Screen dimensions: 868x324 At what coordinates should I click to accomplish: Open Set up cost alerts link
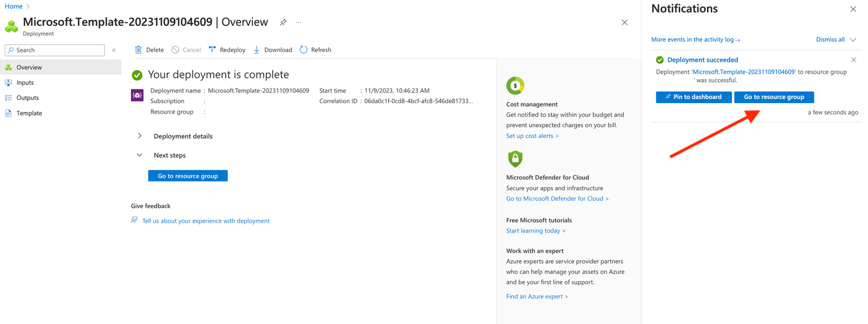point(532,136)
